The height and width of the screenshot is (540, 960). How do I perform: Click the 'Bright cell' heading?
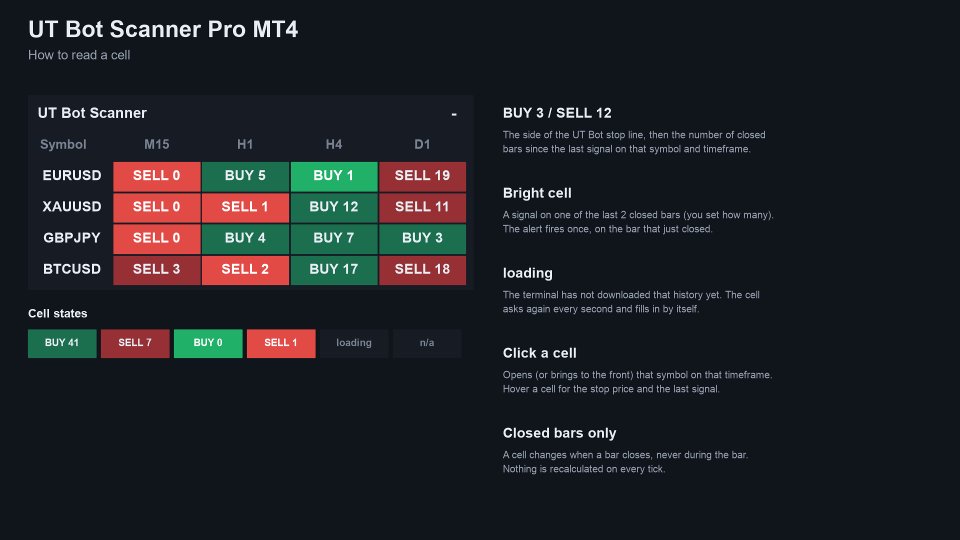pos(537,193)
